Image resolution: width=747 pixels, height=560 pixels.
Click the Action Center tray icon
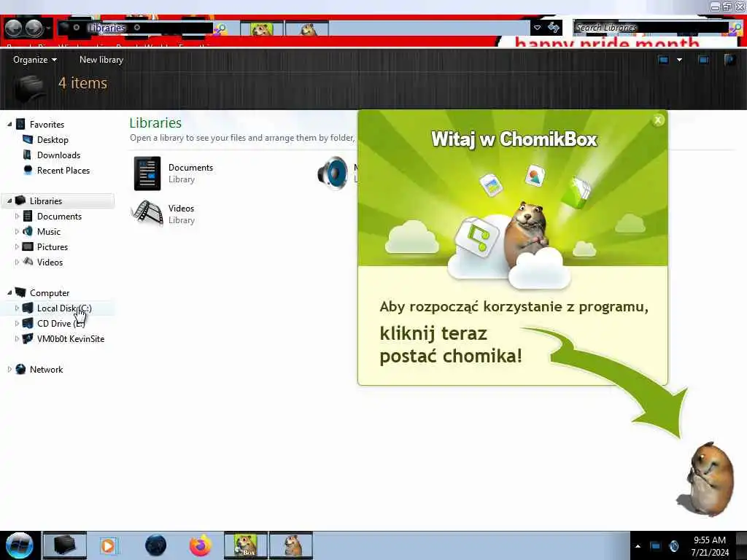(x=656, y=546)
